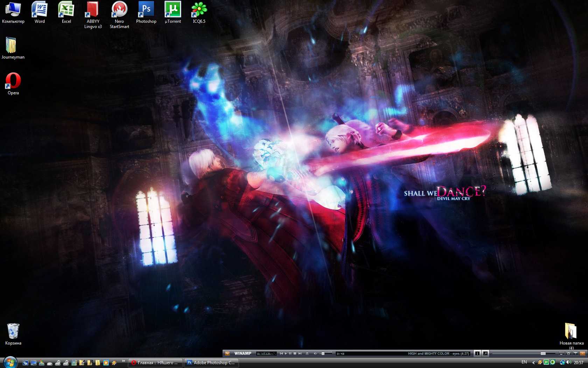Click Winamp eject open file button
The image size is (588, 368).
(x=307, y=354)
